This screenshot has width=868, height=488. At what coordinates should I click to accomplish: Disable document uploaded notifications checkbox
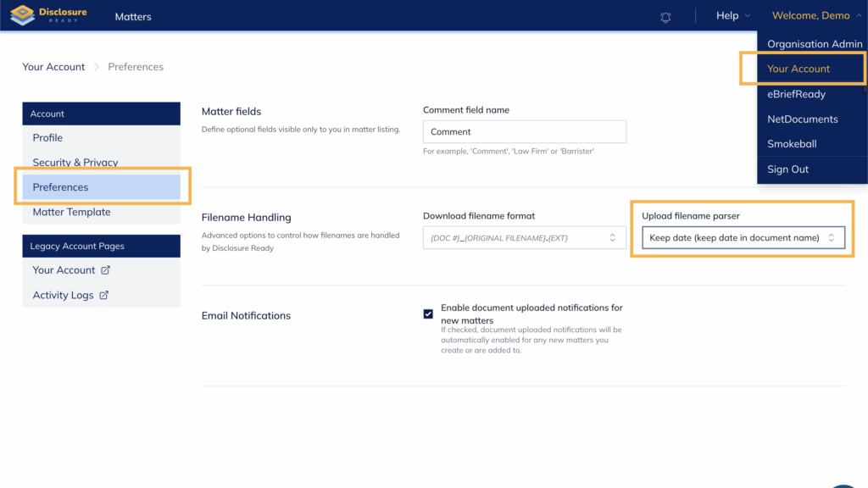point(428,313)
